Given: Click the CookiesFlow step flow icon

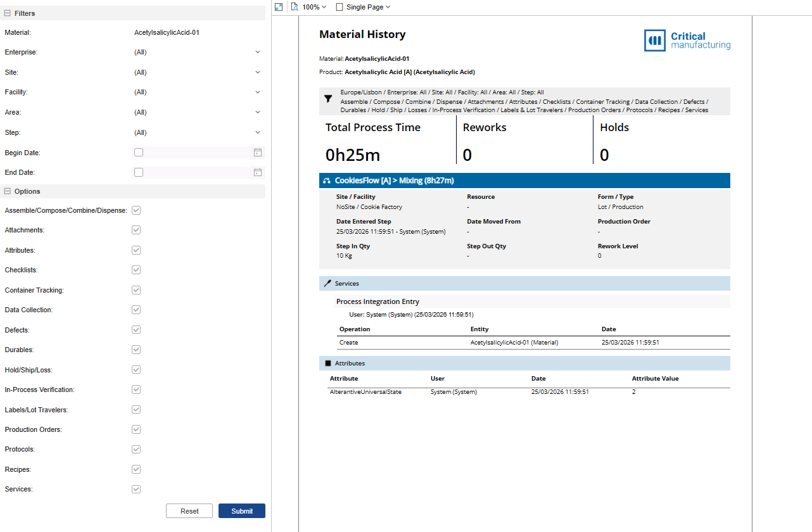Looking at the screenshot, I should 327,181.
